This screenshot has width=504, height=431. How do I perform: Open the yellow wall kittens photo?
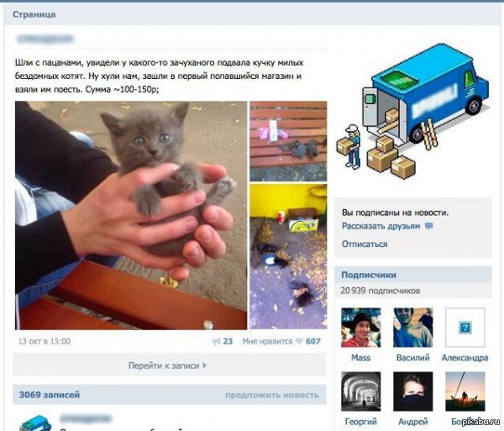pyautogui.click(x=288, y=256)
